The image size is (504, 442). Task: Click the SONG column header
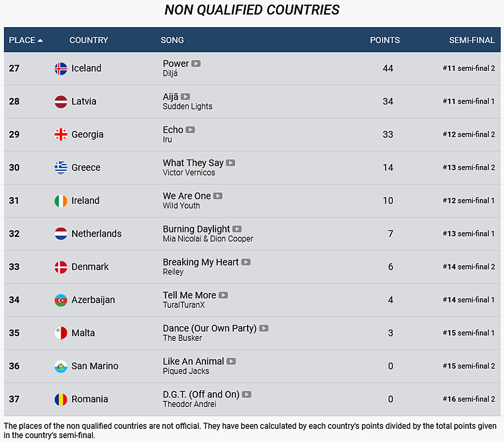click(x=172, y=40)
